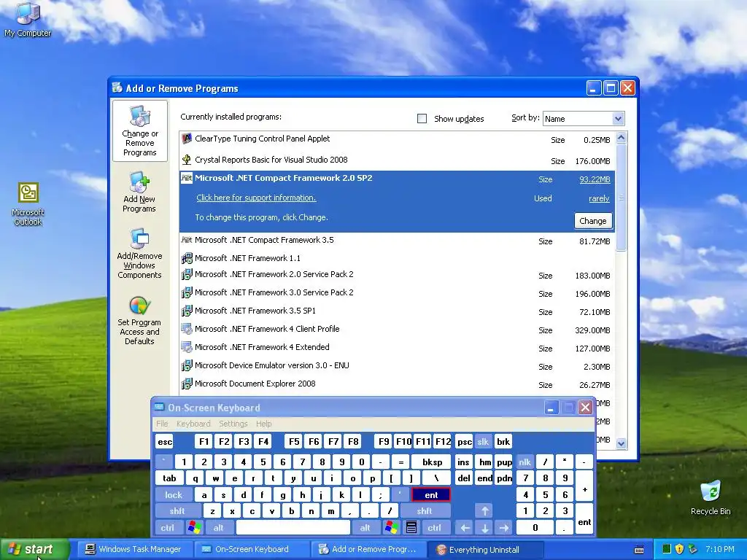Screen dimensions: 747x560
Task: Click the Microsoft Device Emulator icon
Action: point(187,366)
